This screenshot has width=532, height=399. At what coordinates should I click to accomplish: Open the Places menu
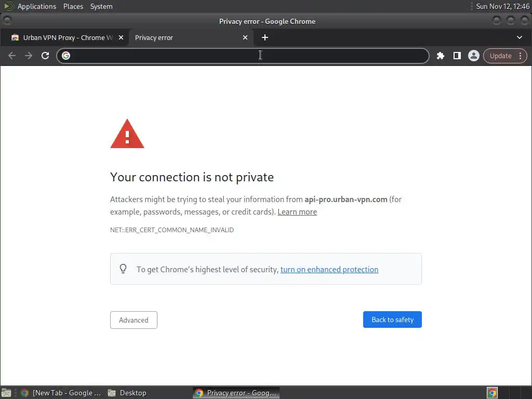click(73, 6)
